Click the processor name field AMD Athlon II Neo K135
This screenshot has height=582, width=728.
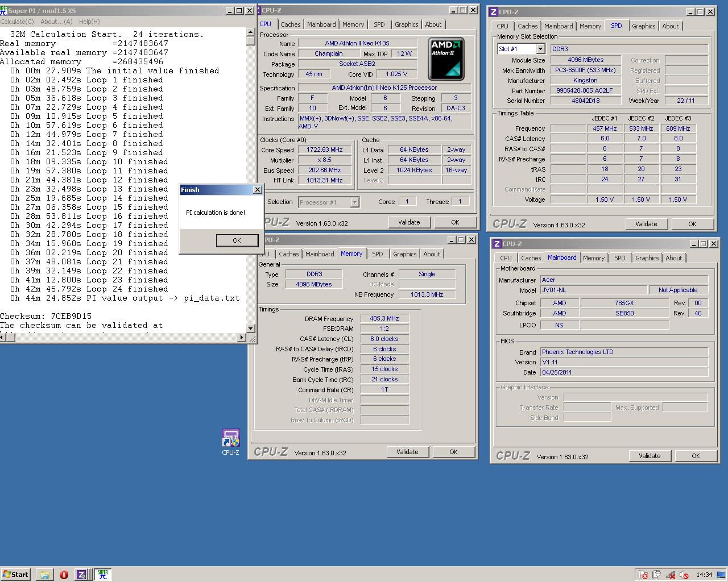pyautogui.click(x=357, y=43)
